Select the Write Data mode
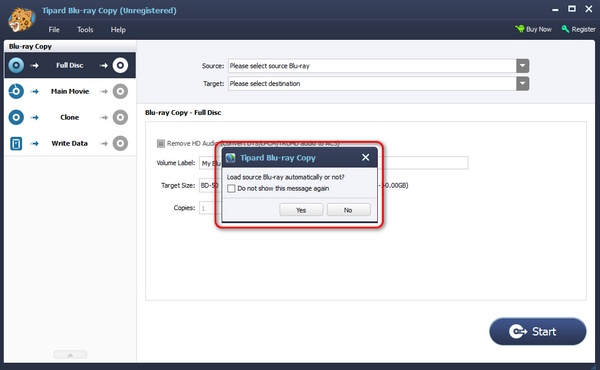The height and width of the screenshot is (370, 600). click(70, 143)
